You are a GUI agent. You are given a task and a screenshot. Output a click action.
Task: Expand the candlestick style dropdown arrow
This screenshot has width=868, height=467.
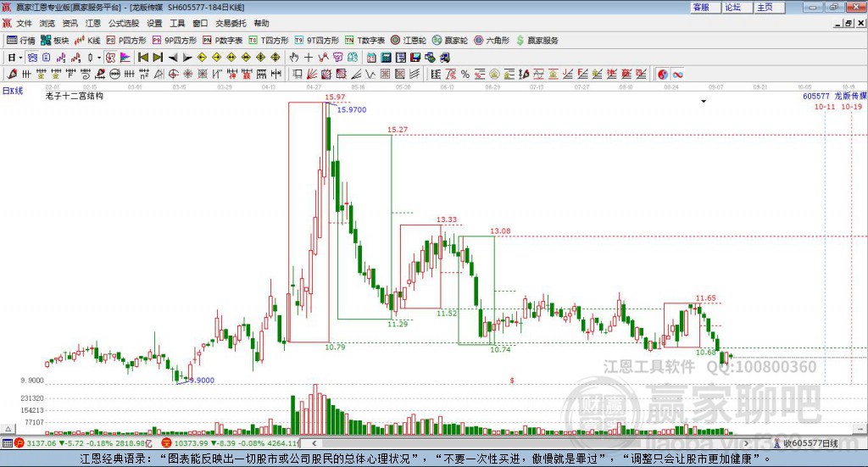(99, 58)
